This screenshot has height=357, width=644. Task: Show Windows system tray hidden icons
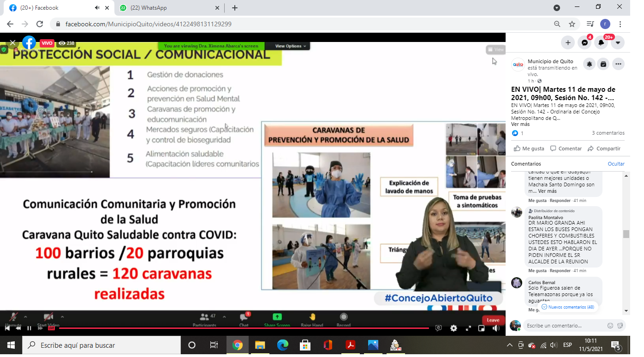point(509,345)
